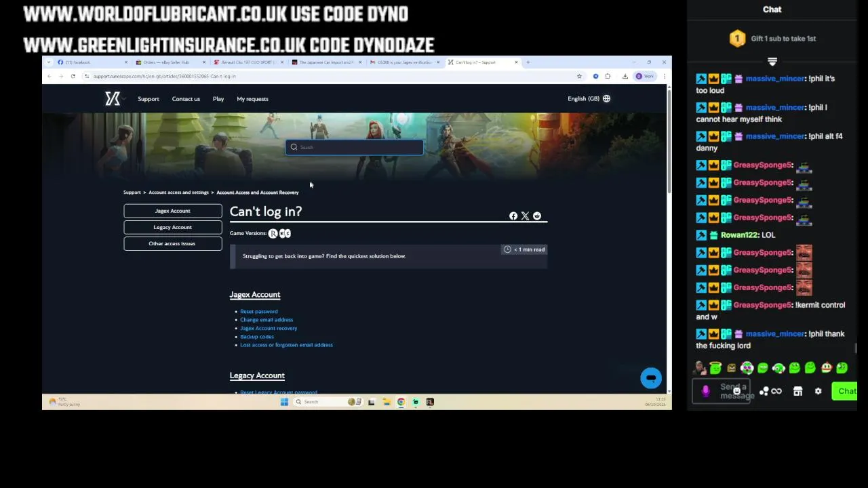
Task: Open the Change email address link
Action: pyautogui.click(x=267, y=320)
